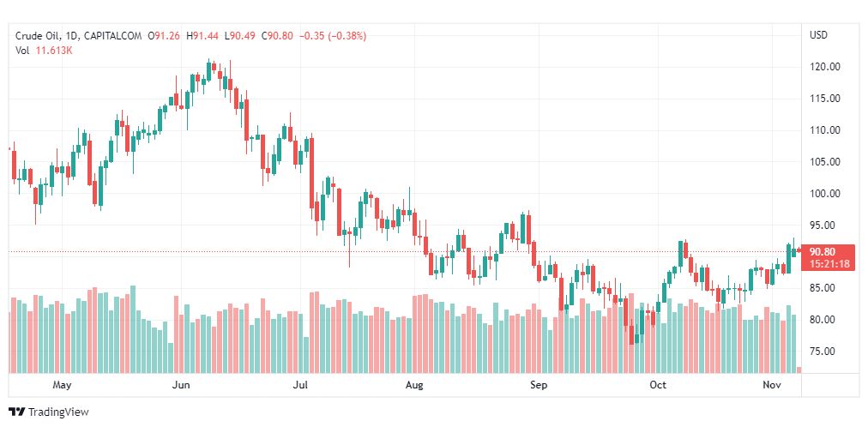Click the Crude Oil symbol title
Screen dimensions: 868x427
coord(43,36)
